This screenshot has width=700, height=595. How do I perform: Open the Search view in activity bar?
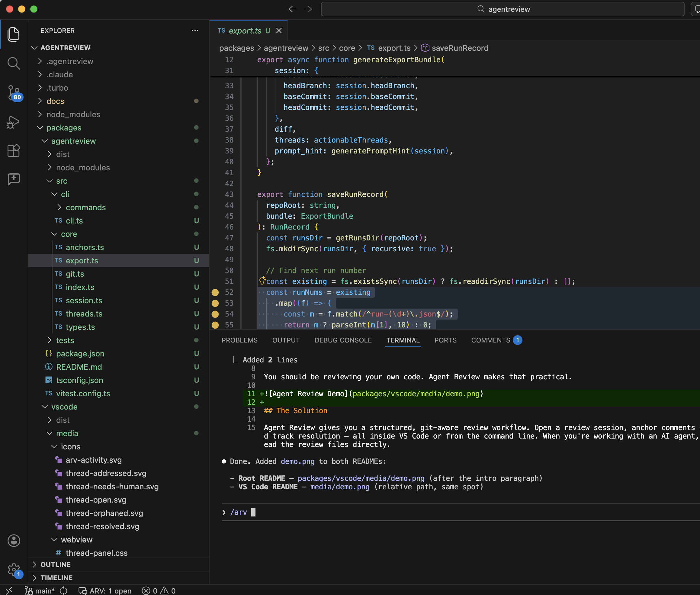(14, 63)
